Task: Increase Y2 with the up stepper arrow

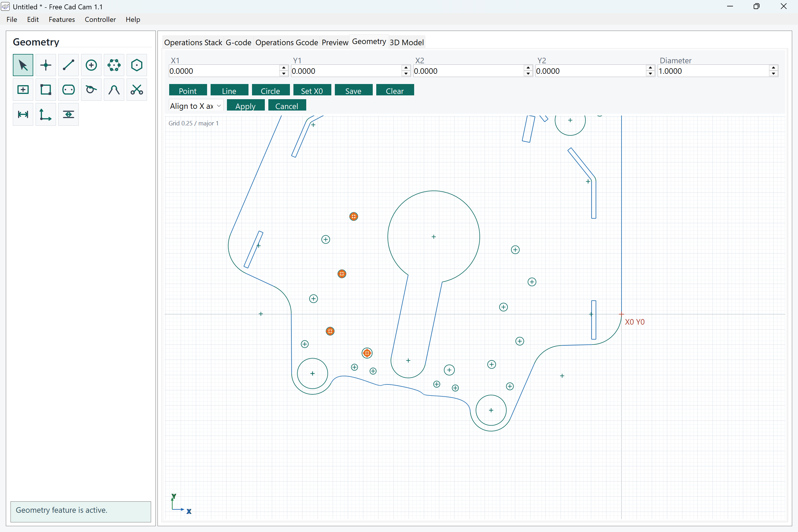Action: (650, 68)
